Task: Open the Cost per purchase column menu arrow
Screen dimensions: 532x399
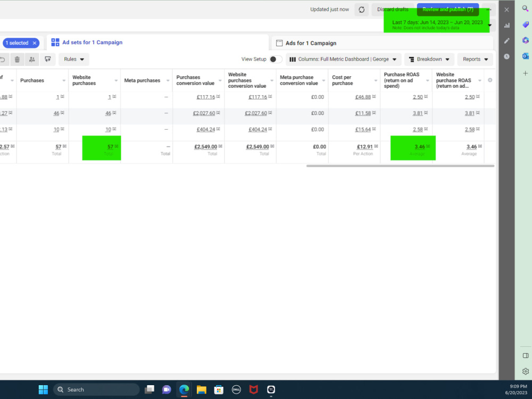Action: pyautogui.click(x=376, y=80)
